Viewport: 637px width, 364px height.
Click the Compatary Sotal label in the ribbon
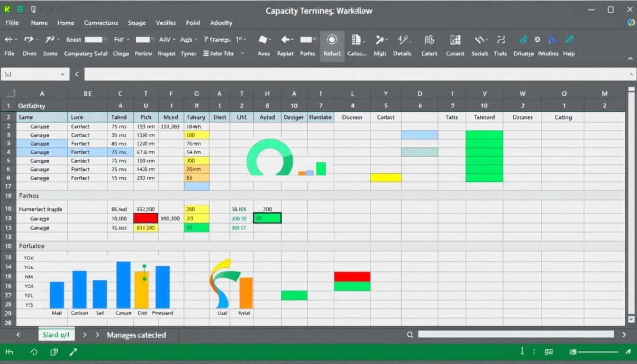pyautogui.click(x=86, y=54)
